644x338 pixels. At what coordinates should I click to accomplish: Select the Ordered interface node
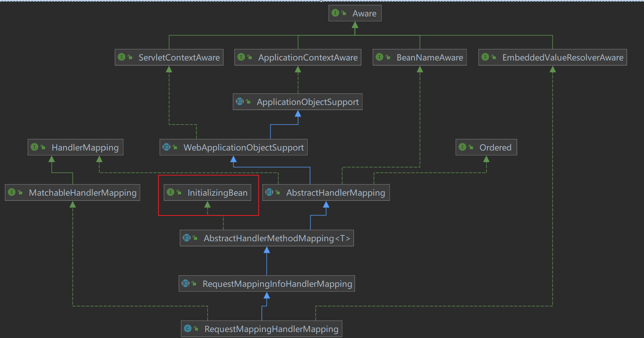click(486, 148)
